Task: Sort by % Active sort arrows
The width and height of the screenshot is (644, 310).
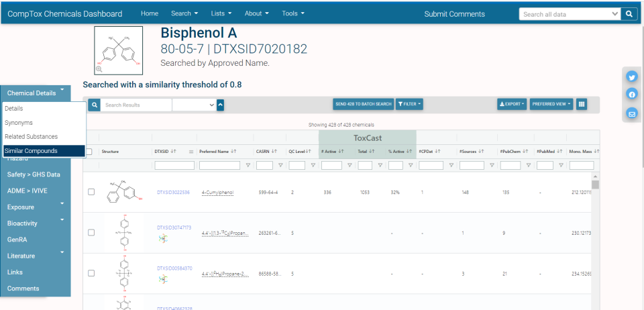Action: tap(409, 152)
